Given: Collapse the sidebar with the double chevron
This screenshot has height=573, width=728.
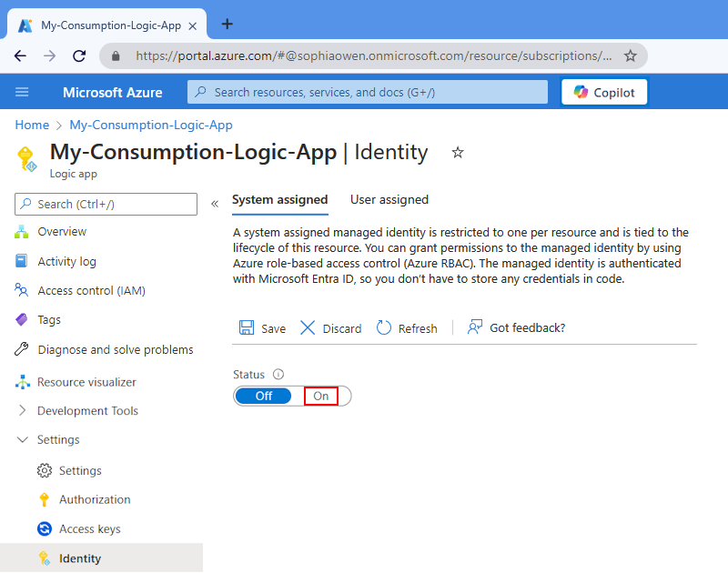Looking at the screenshot, I should [215, 204].
